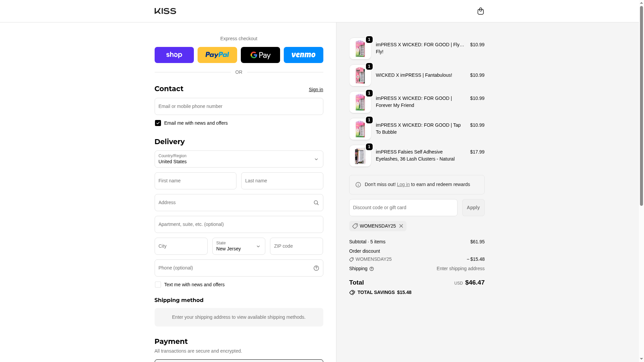
Task: Choose Google Pay express checkout
Action: [x=260, y=55]
